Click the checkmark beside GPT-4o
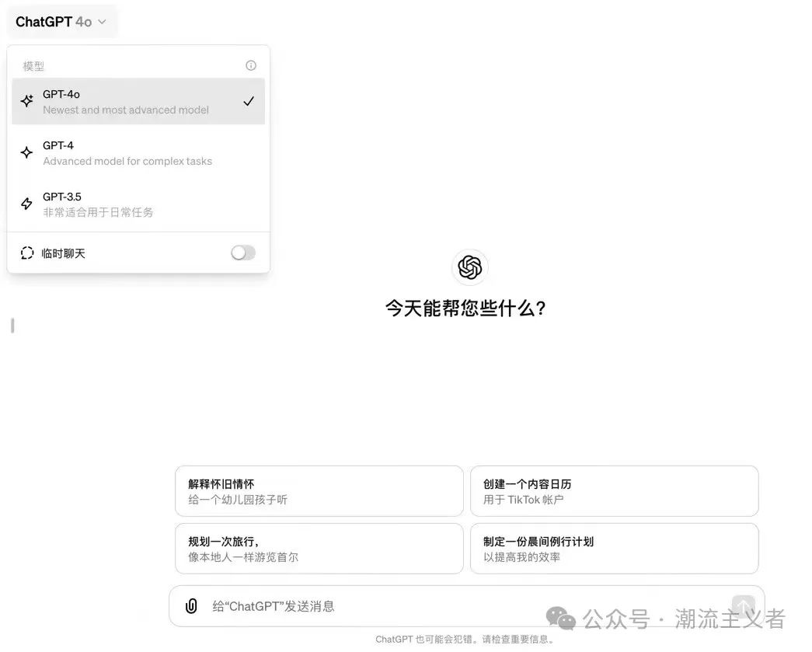 (x=249, y=100)
